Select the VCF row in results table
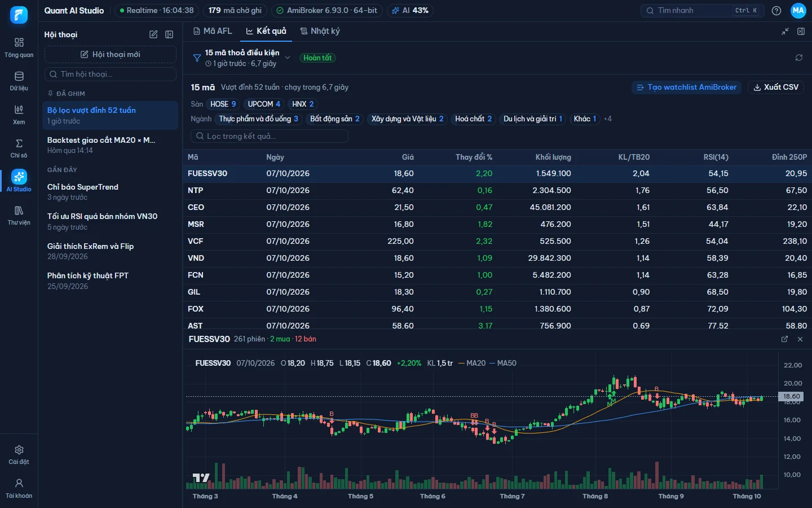Image resolution: width=812 pixels, height=508 pixels. click(497, 241)
